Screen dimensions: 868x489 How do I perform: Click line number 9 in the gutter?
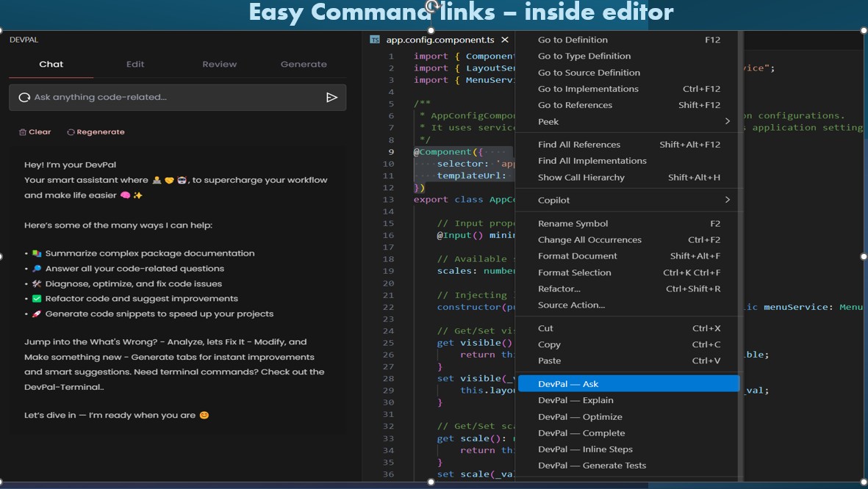tap(391, 151)
